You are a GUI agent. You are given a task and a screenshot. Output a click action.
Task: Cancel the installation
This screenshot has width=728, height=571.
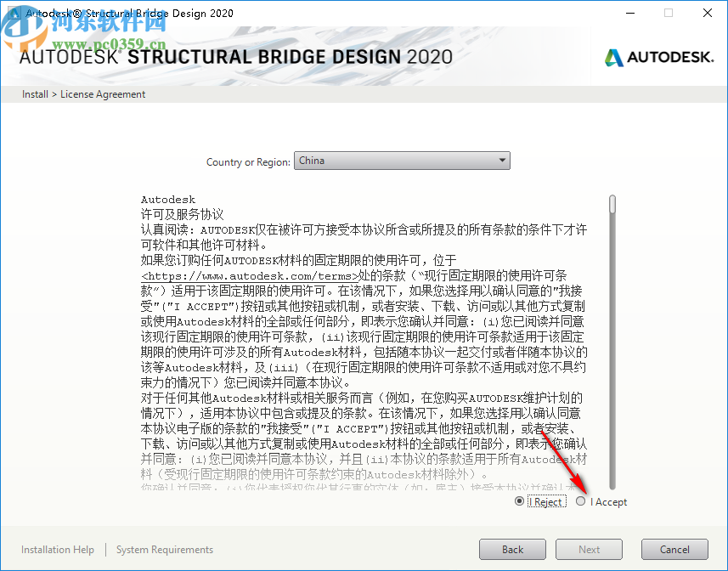click(x=674, y=549)
